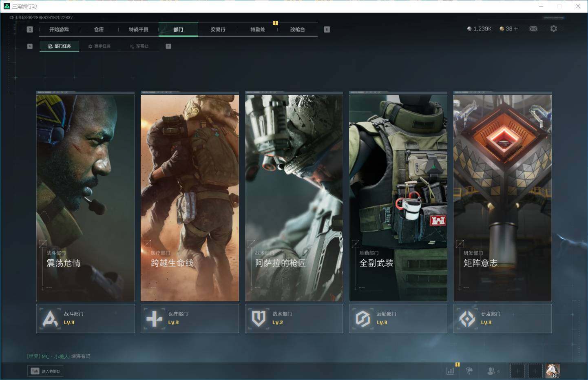Open the friends list icon

492,371
